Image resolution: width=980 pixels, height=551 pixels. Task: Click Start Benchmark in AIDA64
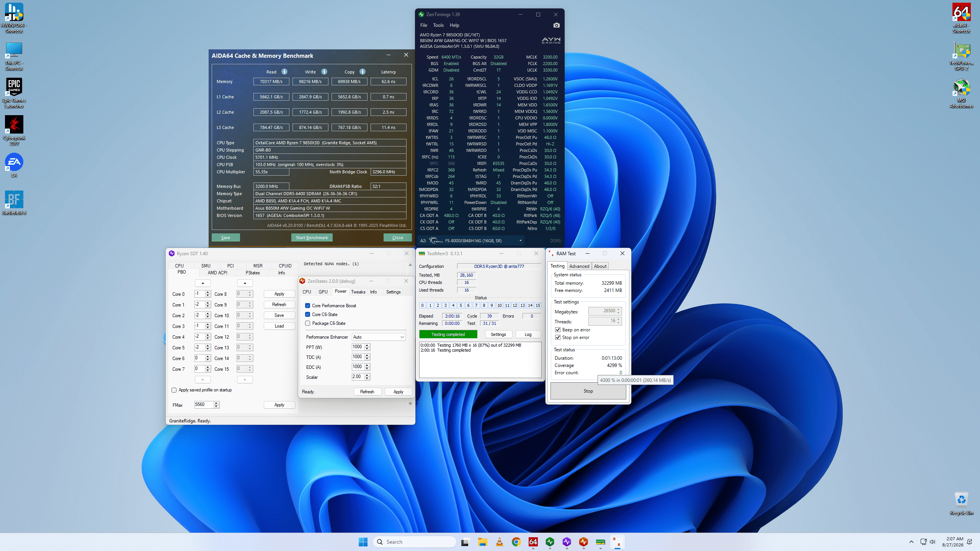(x=312, y=238)
